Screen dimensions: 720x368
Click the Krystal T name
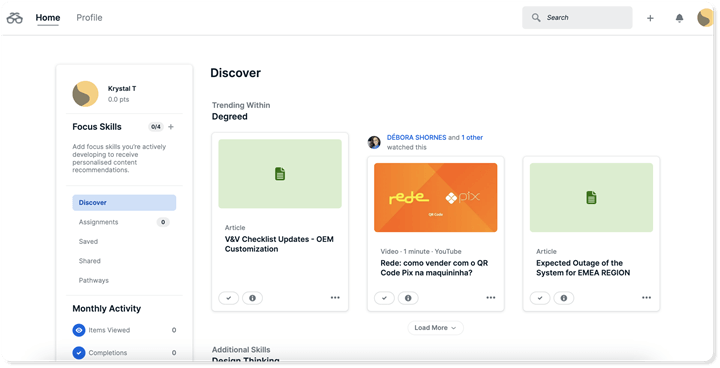click(x=122, y=88)
